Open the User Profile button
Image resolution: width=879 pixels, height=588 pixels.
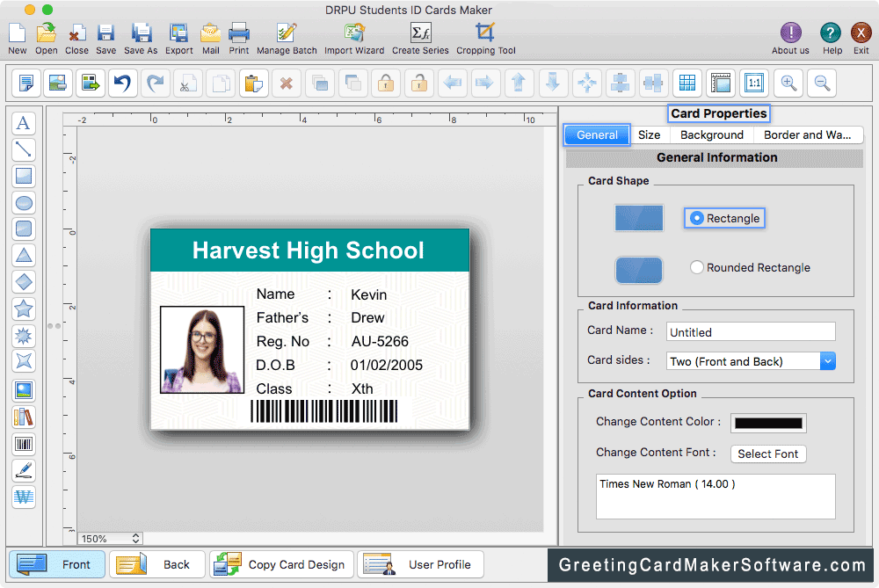coord(420,564)
